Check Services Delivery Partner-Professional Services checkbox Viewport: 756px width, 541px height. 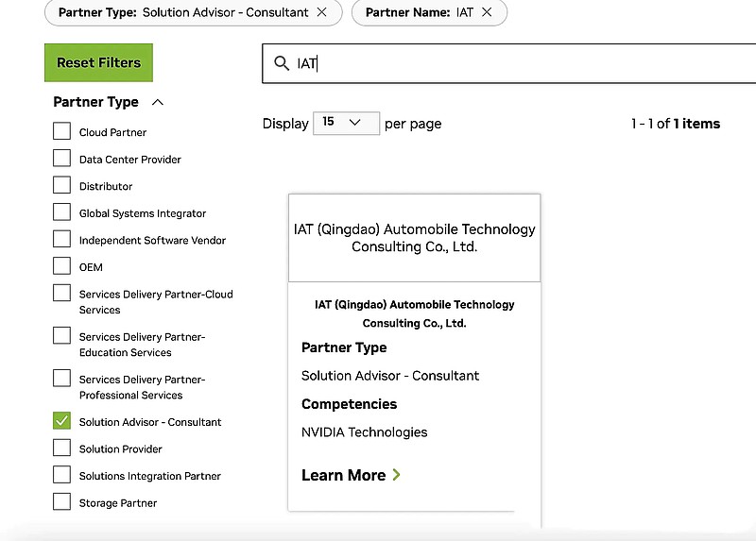[61, 379]
